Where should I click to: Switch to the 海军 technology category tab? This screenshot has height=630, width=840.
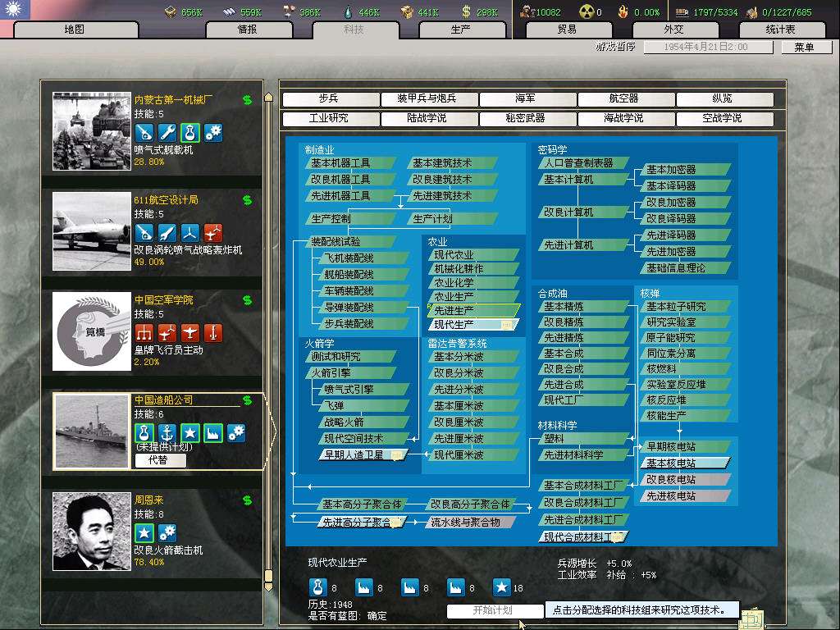click(x=526, y=99)
